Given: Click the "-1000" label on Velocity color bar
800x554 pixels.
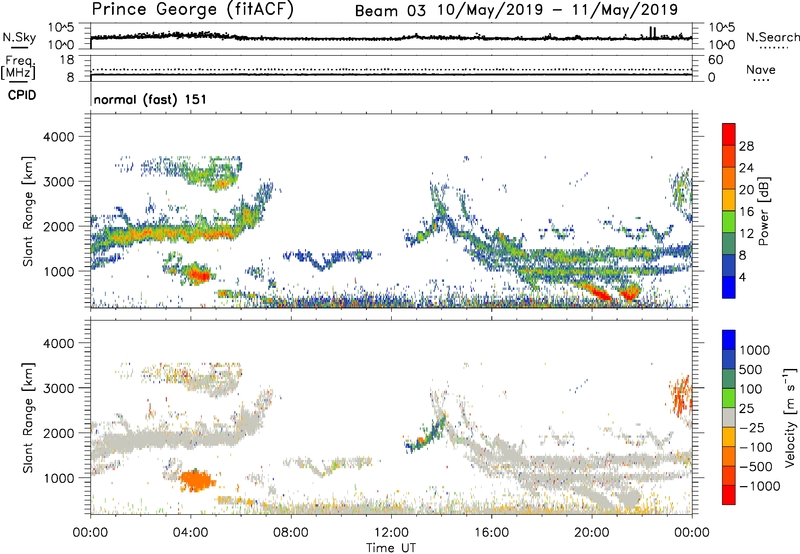Looking at the screenshot, I should 759,486.
